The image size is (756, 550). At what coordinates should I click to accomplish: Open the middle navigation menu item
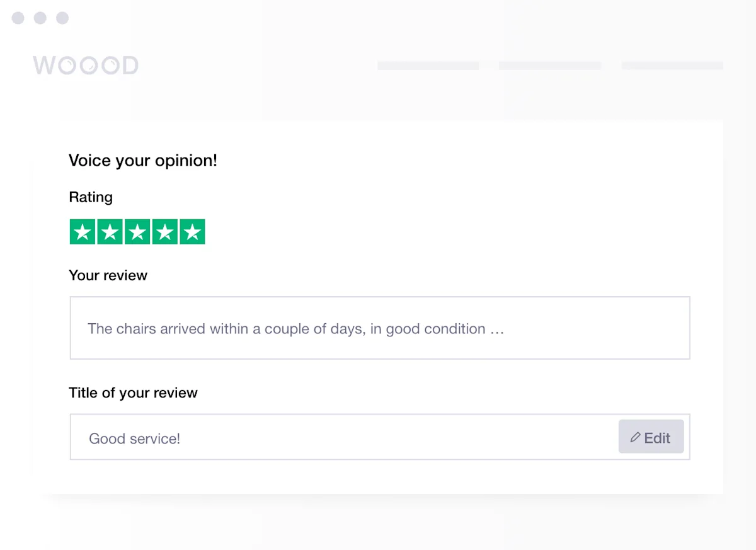[x=549, y=65]
